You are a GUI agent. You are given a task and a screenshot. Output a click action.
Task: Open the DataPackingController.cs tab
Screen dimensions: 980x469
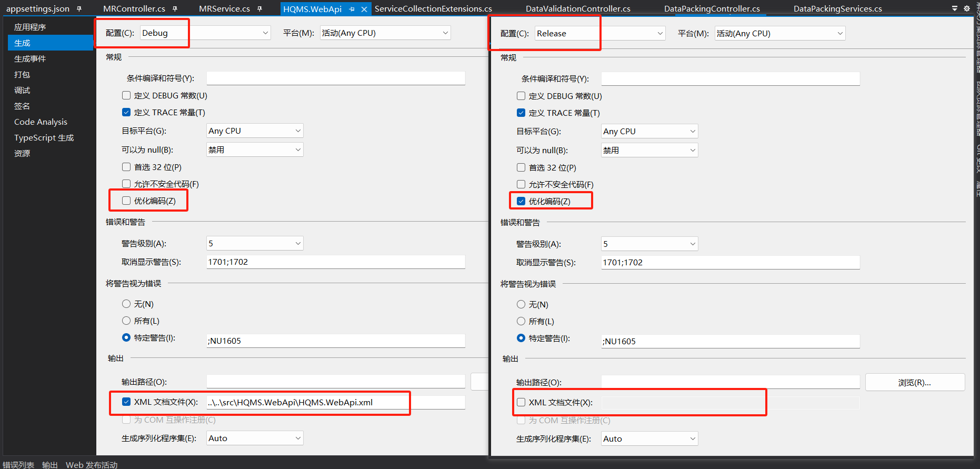pyautogui.click(x=712, y=8)
